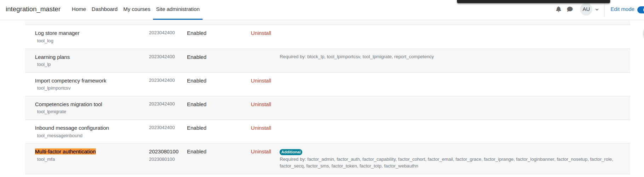Uninstall Multi-factor authentication plugin
Viewport: 644px width, 177px height.
[x=261, y=152]
